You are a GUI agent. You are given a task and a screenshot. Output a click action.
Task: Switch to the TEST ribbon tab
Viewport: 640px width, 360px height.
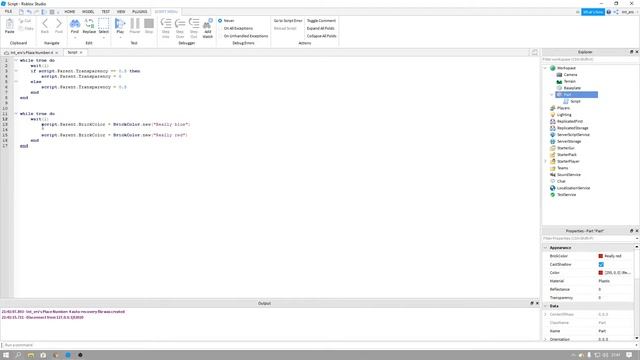106,12
